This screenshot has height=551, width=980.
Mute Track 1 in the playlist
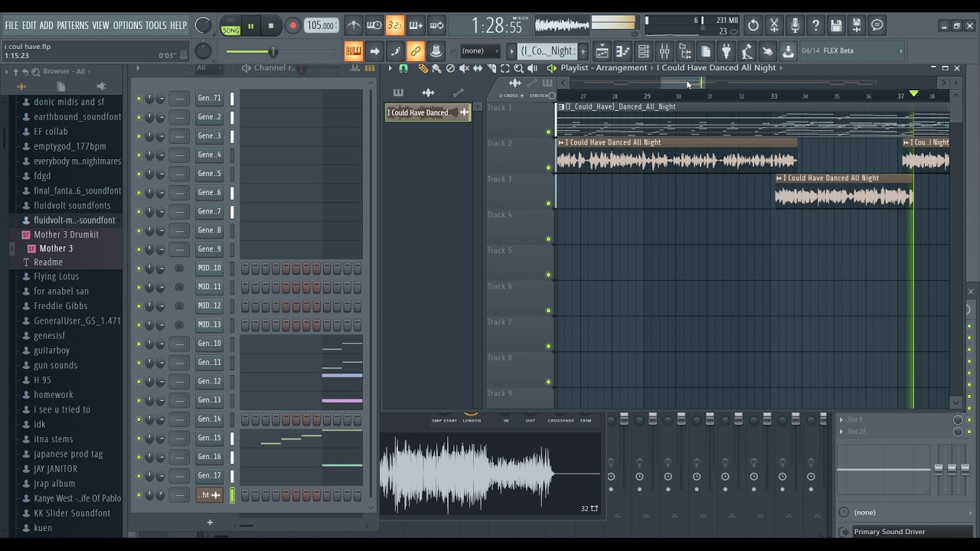548,132
